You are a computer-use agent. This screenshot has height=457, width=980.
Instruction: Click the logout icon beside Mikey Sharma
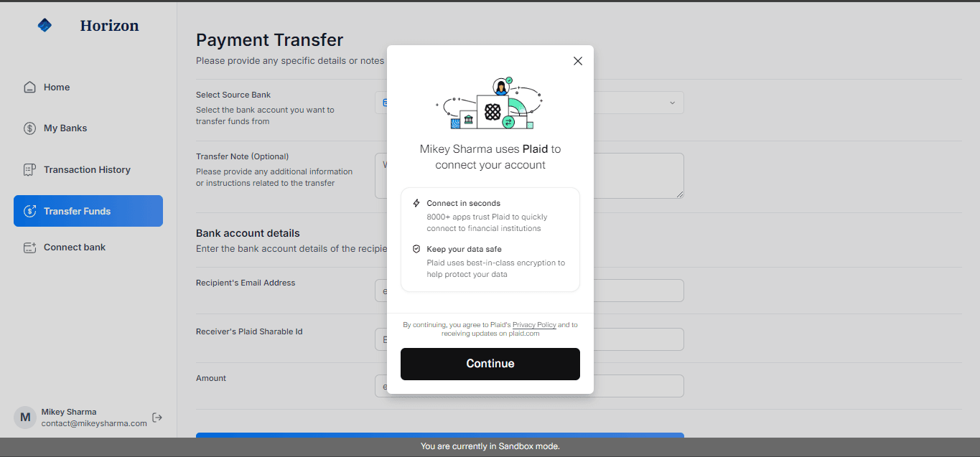click(x=157, y=418)
